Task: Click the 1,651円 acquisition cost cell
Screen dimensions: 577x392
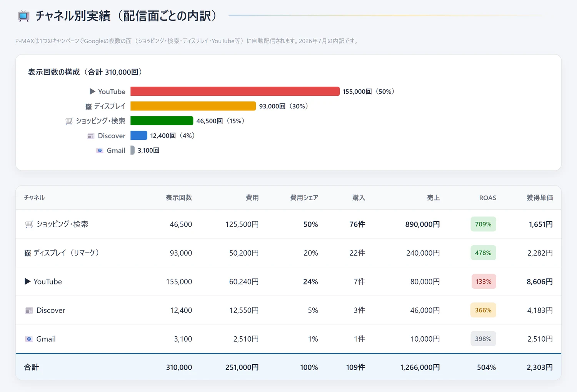Action: click(x=541, y=224)
